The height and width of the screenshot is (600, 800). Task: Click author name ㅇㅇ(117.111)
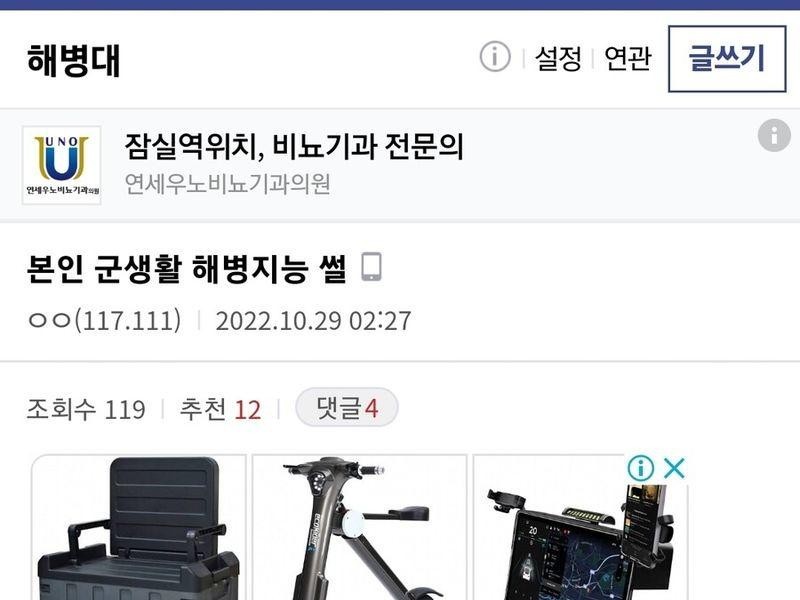(x=104, y=320)
